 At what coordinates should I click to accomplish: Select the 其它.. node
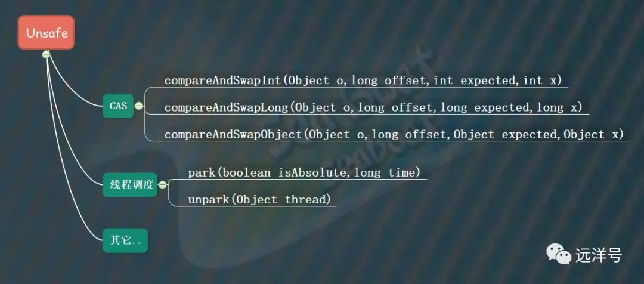pyautogui.click(x=125, y=240)
